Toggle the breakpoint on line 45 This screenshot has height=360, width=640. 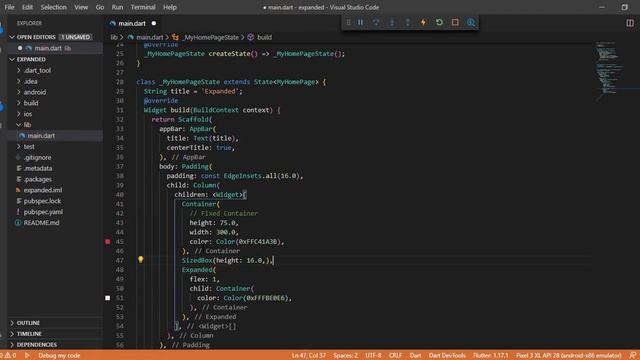(108, 242)
